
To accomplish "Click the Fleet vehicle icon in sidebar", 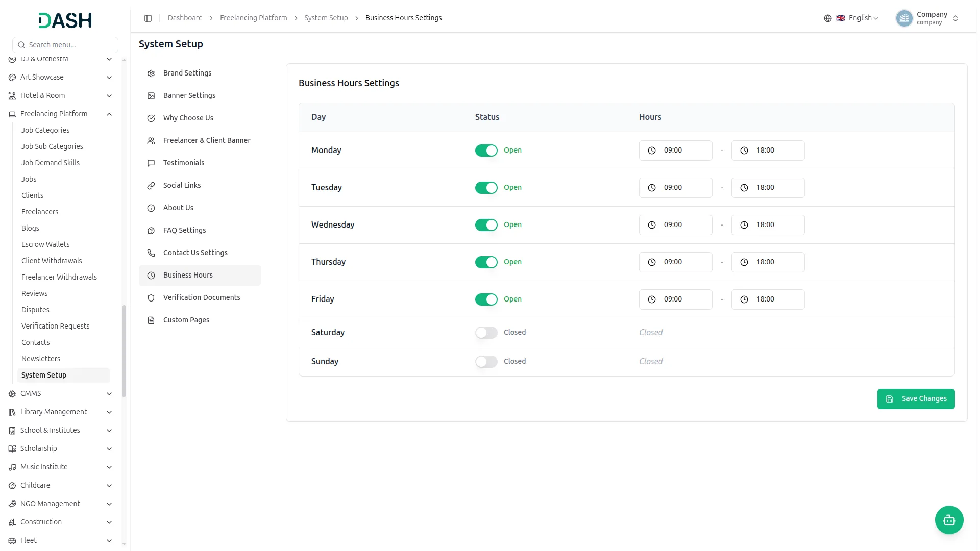I will pos(12,541).
